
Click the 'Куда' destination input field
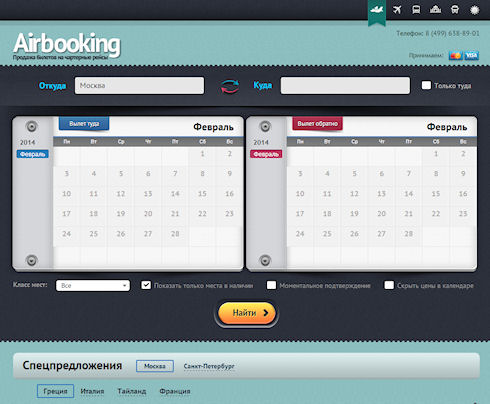point(345,86)
